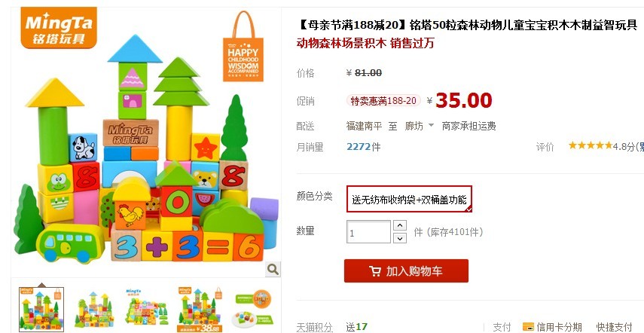Click the quantity input field
Image resolution: width=644 pixels, height=333 pixels.
pos(368,232)
